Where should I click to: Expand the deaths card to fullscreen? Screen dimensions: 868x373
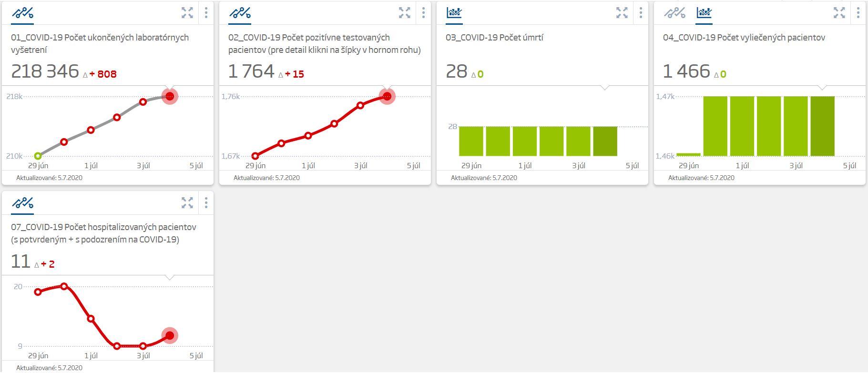click(x=622, y=13)
